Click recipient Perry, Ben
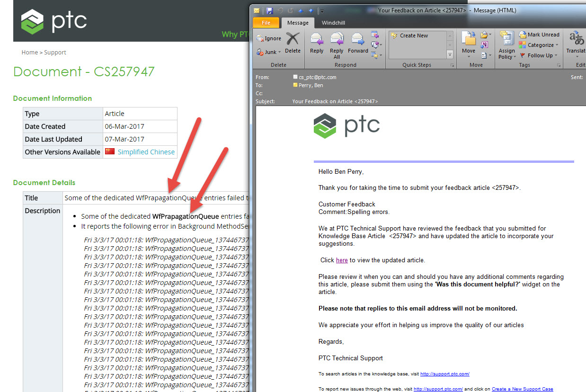The height and width of the screenshot is (392, 586). (x=312, y=85)
